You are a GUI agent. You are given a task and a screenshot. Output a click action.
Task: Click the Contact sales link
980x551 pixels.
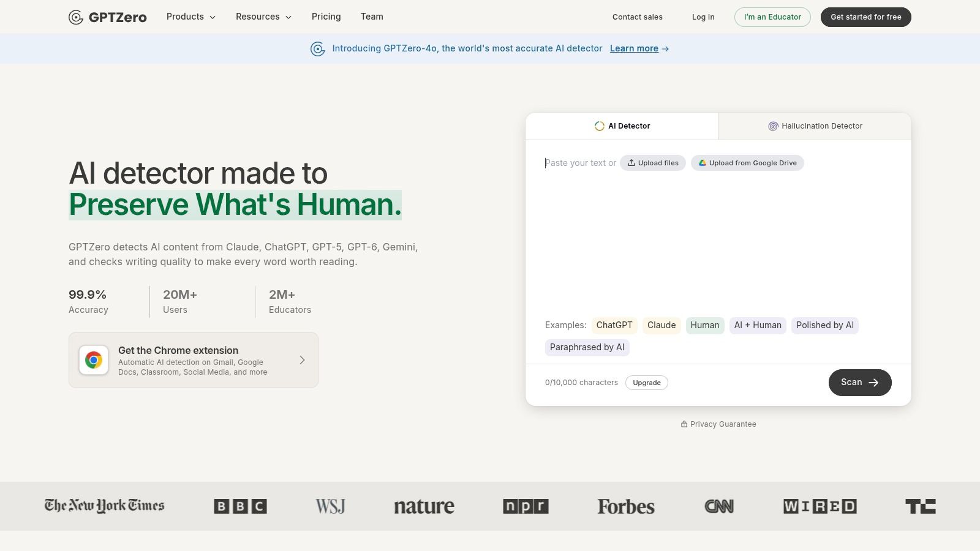[638, 17]
